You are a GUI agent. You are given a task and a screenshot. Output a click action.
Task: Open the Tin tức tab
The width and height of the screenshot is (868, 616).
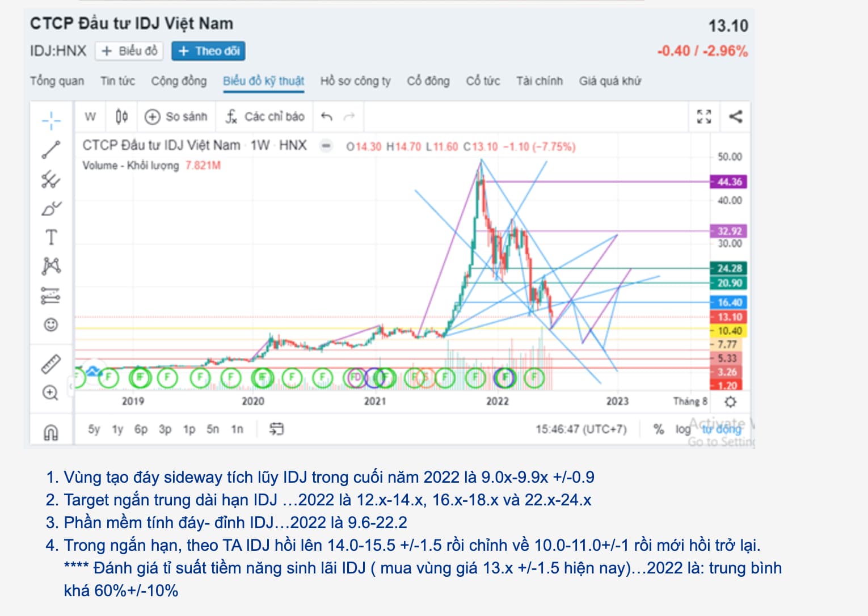pos(117,81)
